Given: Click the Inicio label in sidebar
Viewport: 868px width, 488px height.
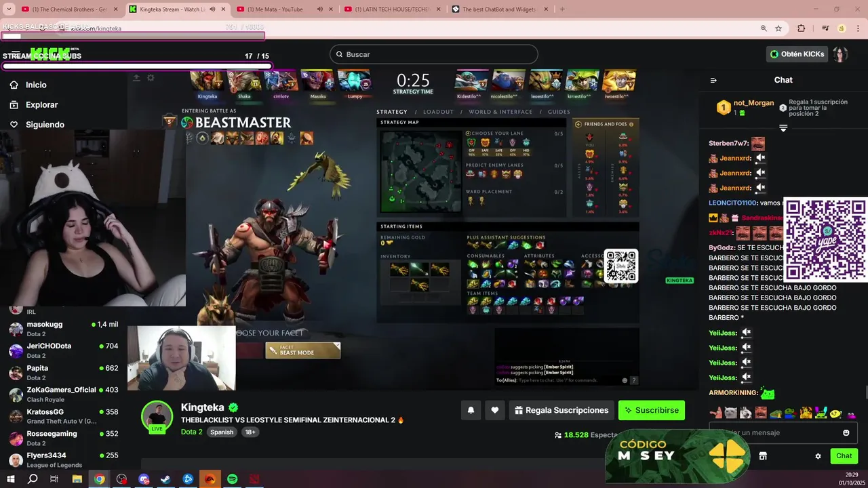Looking at the screenshot, I should 36,85.
